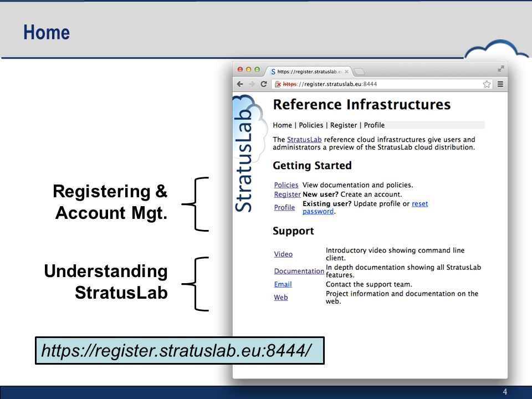Image resolution: width=532 pixels, height=399 pixels.
Task: Follow the StratusLab link in intro paragraph
Action: click(x=304, y=140)
